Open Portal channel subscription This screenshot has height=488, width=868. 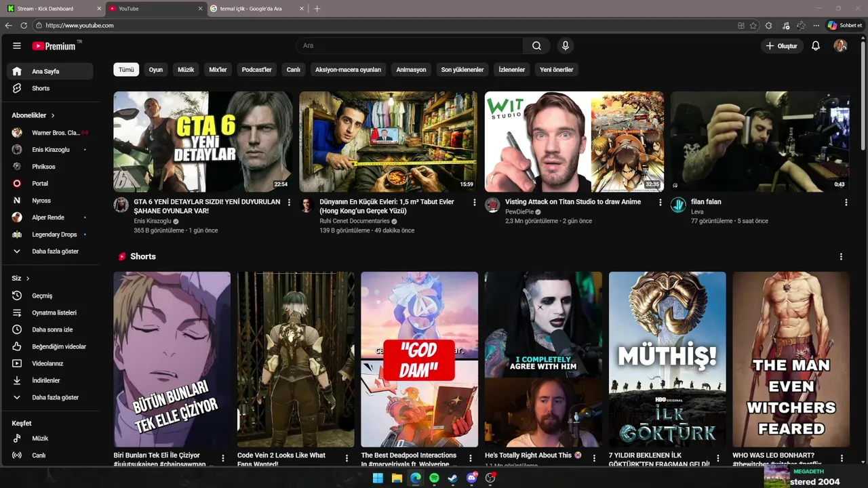(50, 184)
